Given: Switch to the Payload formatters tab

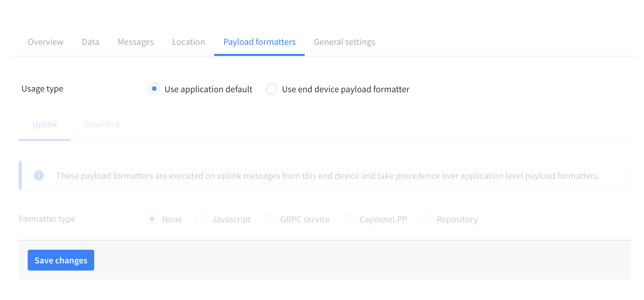Looking at the screenshot, I should (x=259, y=41).
